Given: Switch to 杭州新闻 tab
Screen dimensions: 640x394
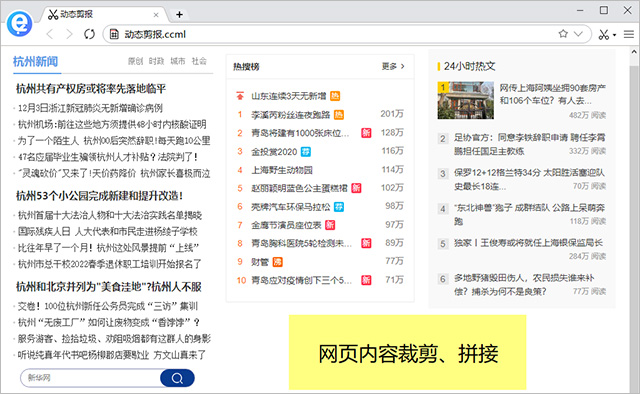Looking at the screenshot, I should 36,62.
